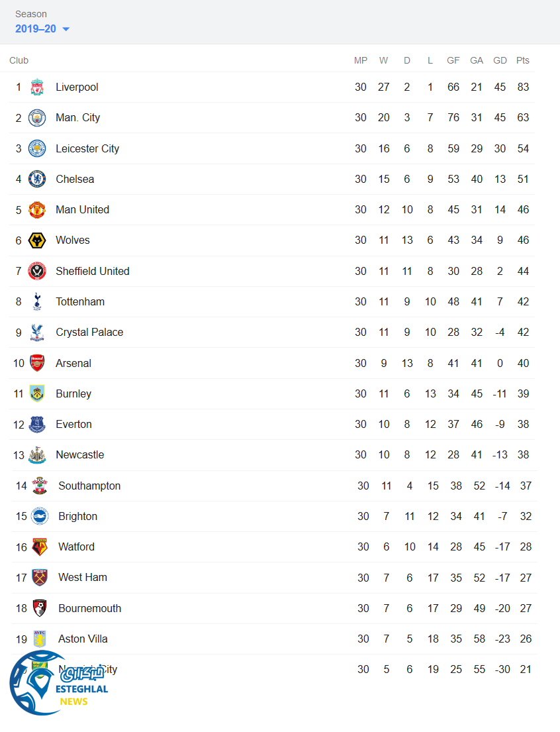Click the Everton club crest
The height and width of the screenshot is (732, 560).
click(37, 425)
